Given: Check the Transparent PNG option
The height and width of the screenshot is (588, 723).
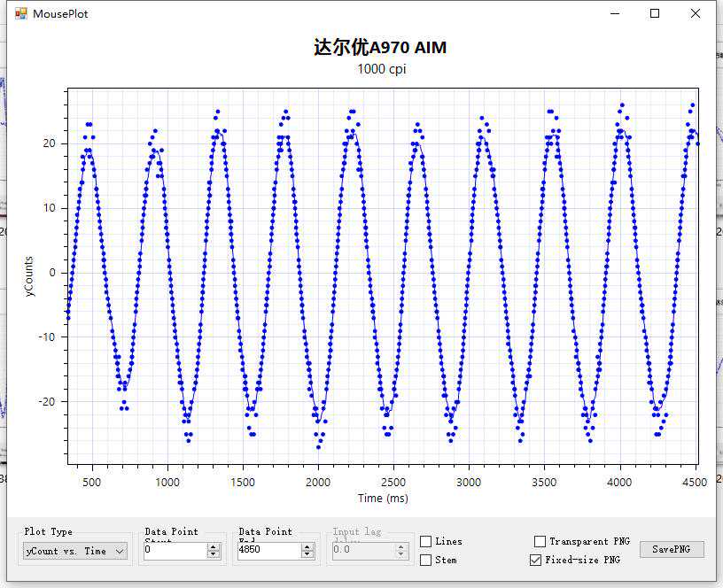Looking at the screenshot, I should pos(540,541).
